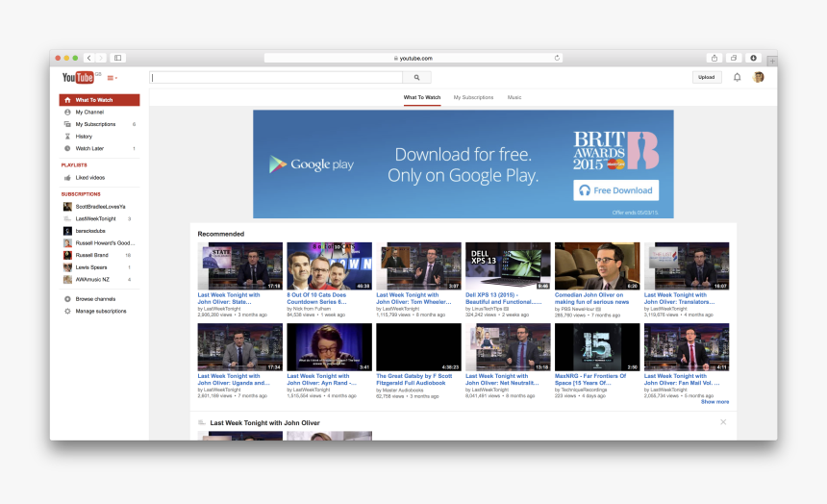Viewport: 827px width, 504px height.
Task: Reload page via address bar icon
Action: [x=557, y=58]
